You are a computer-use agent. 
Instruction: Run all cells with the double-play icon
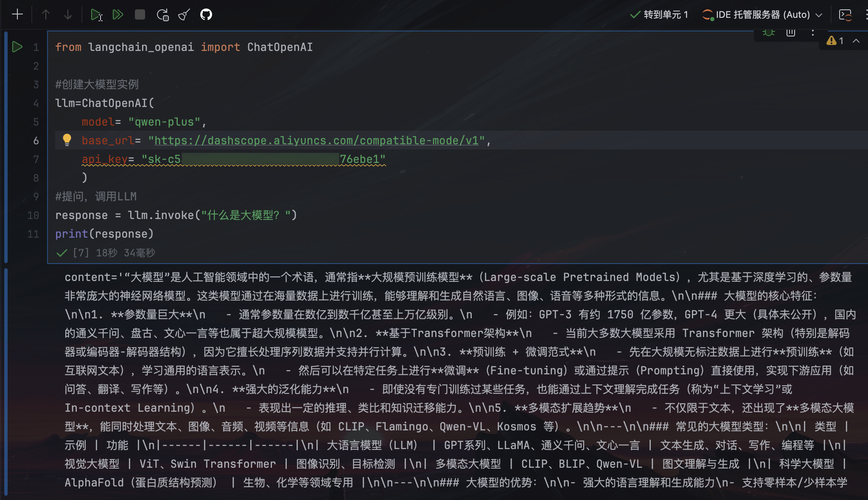(x=118, y=14)
